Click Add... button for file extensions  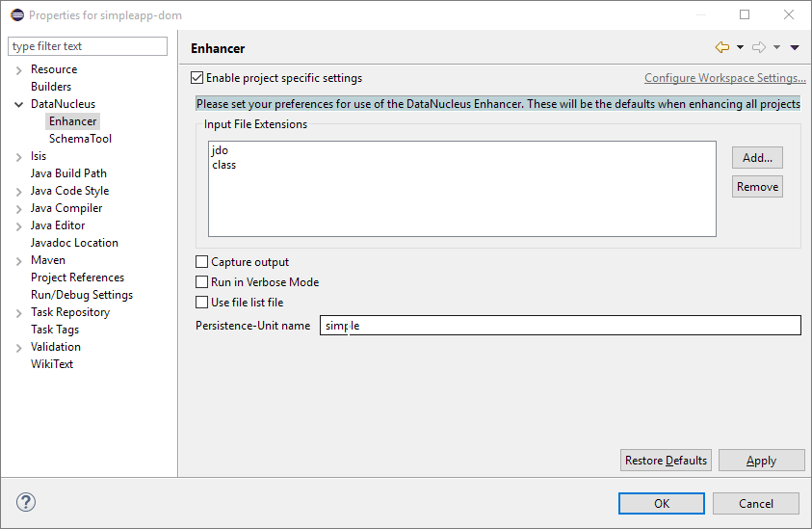tap(757, 157)
